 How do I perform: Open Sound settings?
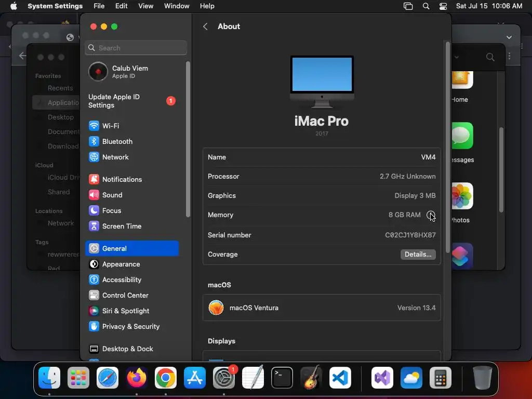[132, 195]
